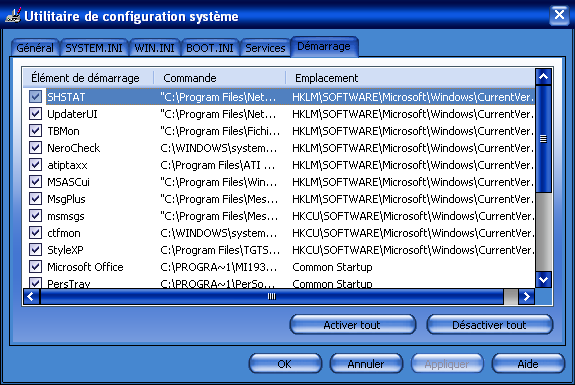Open the Services tab
575x385 pixels.
(x=265, y=48)
